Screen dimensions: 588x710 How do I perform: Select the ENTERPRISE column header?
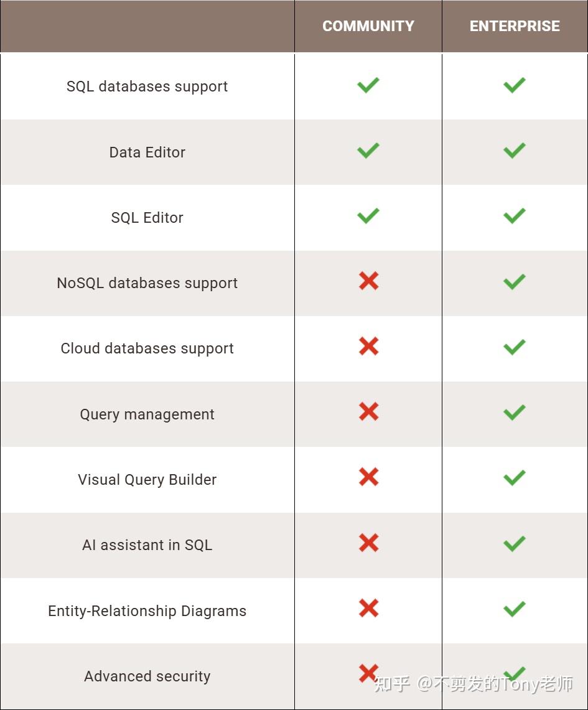coord(515,26)
